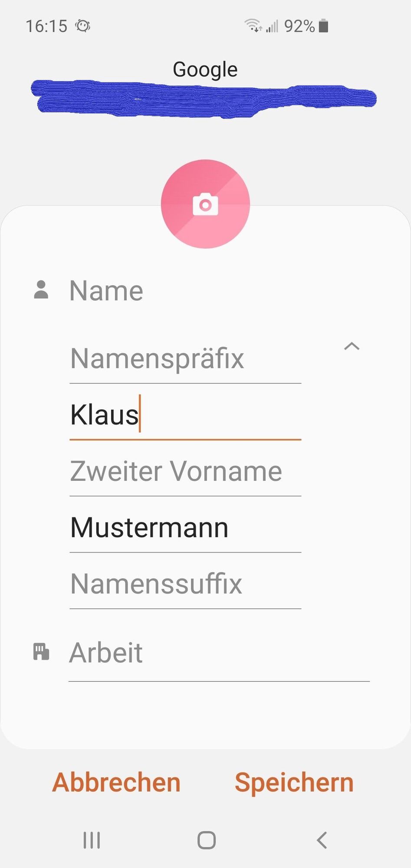Tap the alarm face icon next to time
This screenshot has height=868, width=411.
point(82,26)
